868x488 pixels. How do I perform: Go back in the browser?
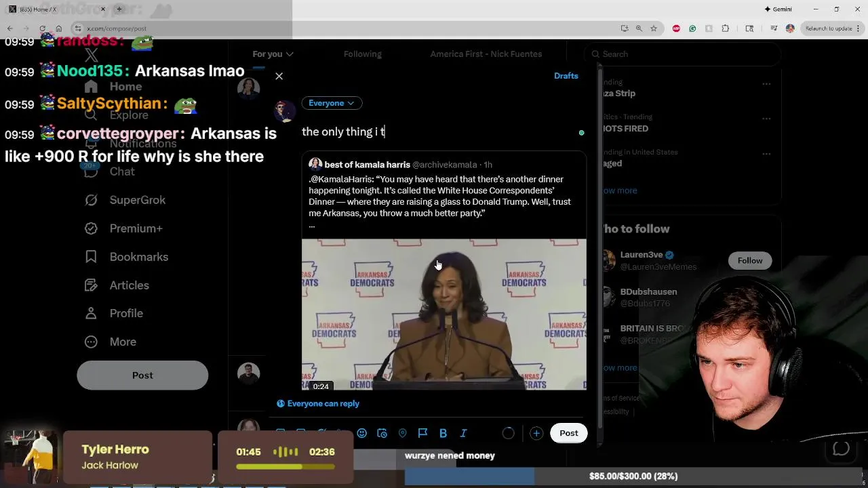pyautogui.click(x=9, y=28)
